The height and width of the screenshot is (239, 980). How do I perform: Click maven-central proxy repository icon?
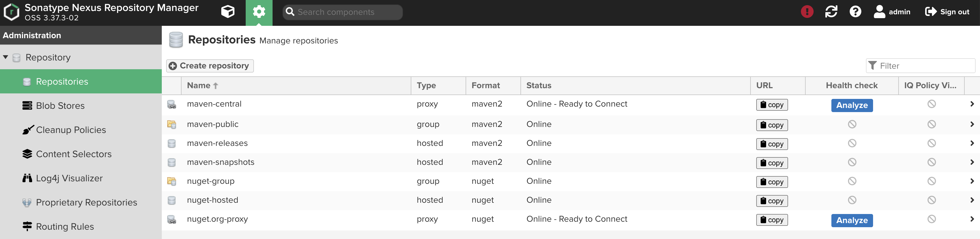pyautogui.click(x=172, y=104)
